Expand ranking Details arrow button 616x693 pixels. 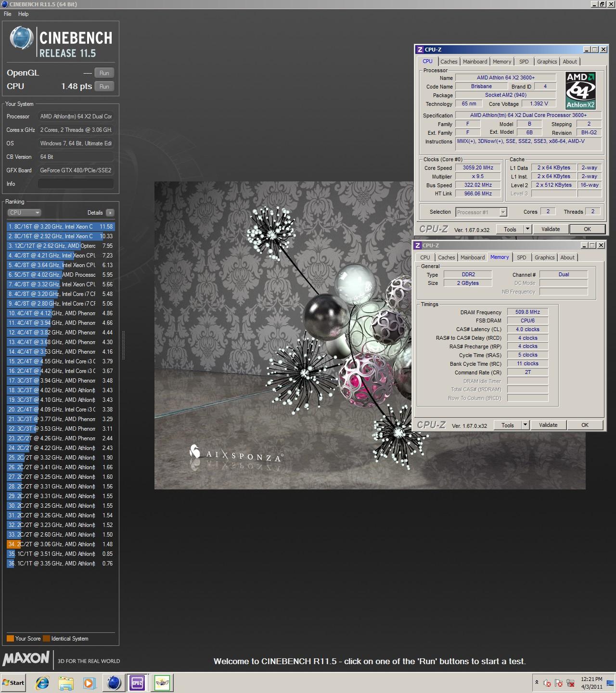(x=110, y=213)
